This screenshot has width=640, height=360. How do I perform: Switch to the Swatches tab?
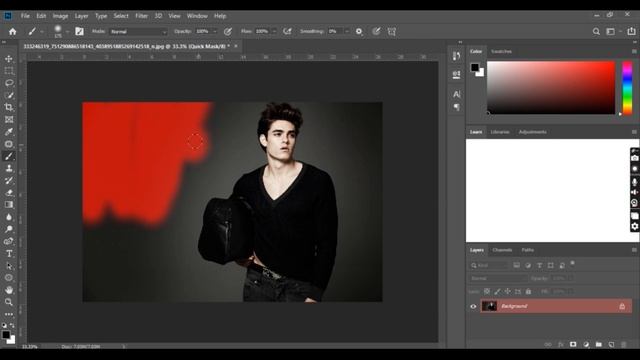tap(501, 51)
